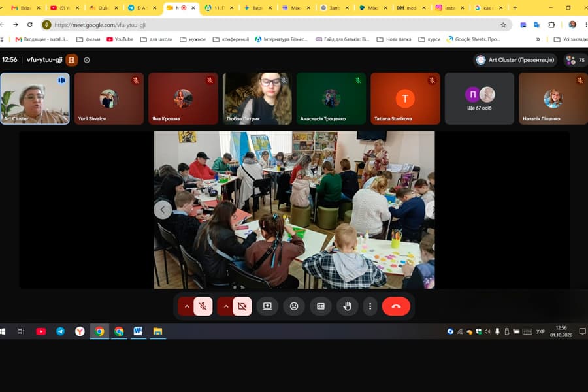The height and width of the screenshot is (392, 588).
Task: Open the Chrome extensions puzzle icon
Action: point(551,25)
